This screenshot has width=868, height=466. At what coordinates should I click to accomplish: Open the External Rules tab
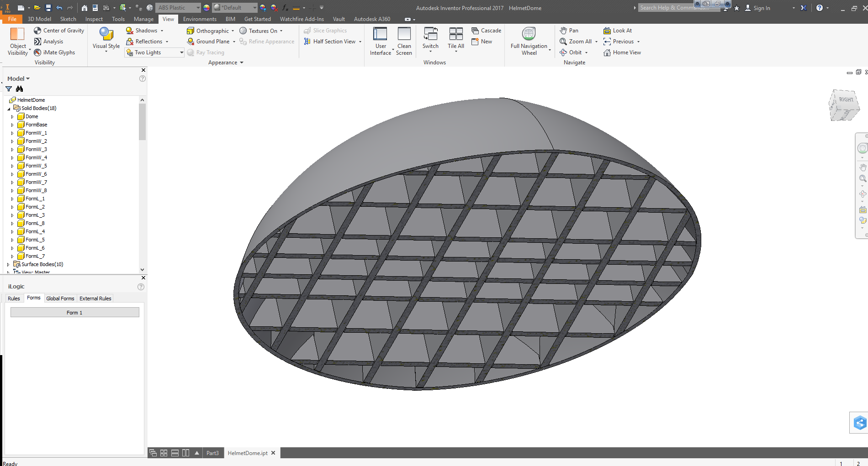point(95,298)
